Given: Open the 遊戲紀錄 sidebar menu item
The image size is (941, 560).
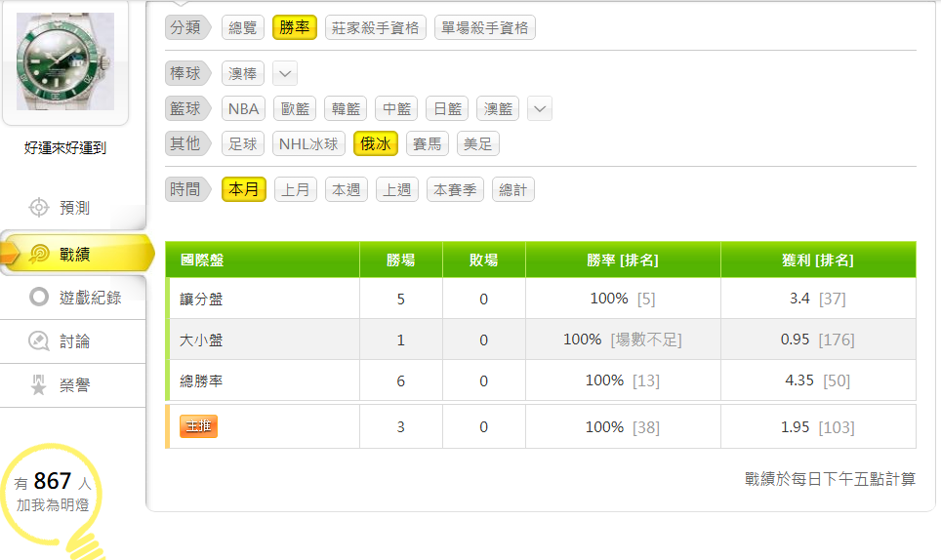Looking at the screenshot, I should pos(72,297).
